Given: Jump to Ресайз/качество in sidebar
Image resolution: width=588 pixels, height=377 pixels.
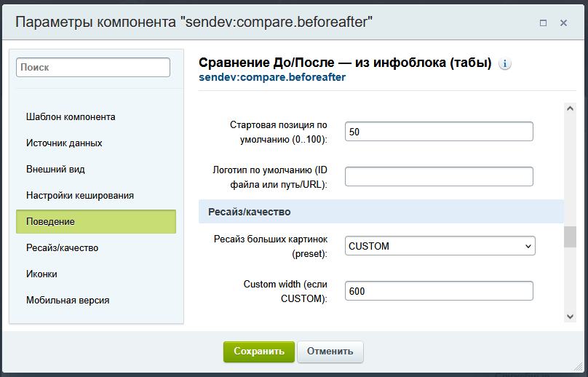Looking at the screenshot, I should [x=62, y=247].
